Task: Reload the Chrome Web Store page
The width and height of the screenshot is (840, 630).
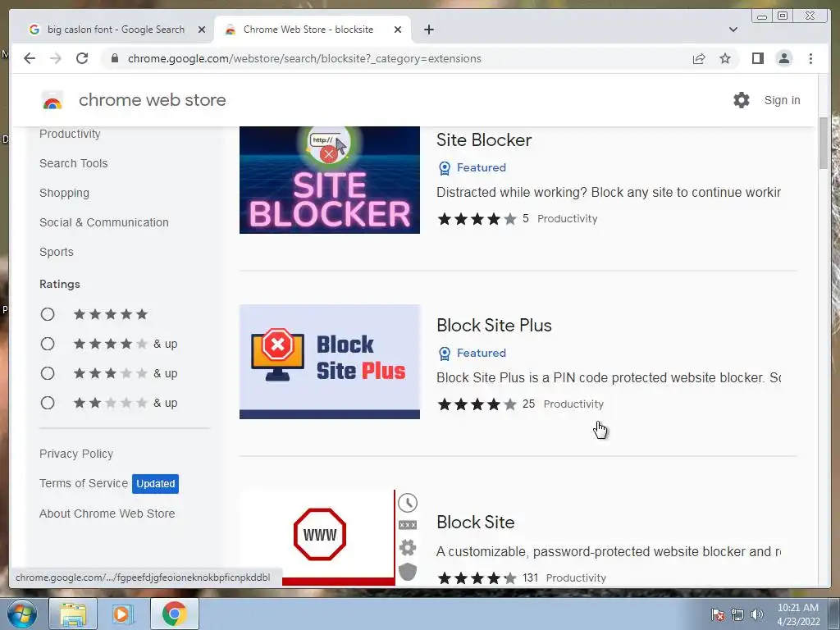Action: tap(82, 58)
